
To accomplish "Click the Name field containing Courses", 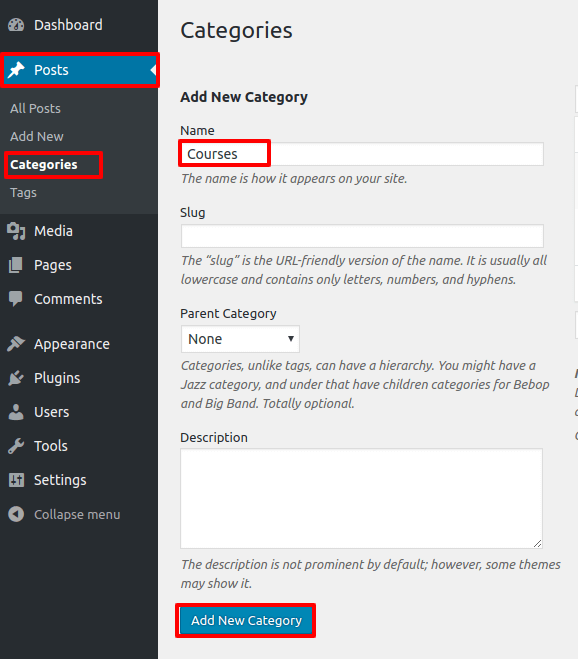I will (x=362, y=154).
